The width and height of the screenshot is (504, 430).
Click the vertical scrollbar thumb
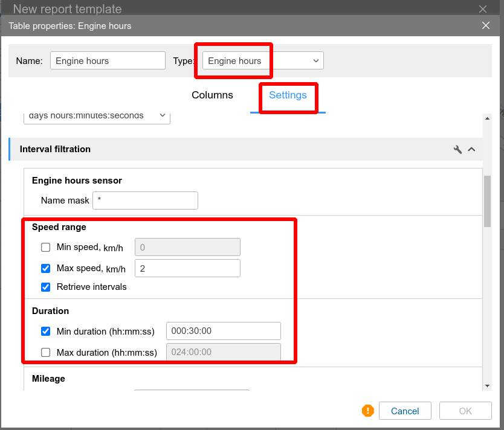click(x=487, y=202)
